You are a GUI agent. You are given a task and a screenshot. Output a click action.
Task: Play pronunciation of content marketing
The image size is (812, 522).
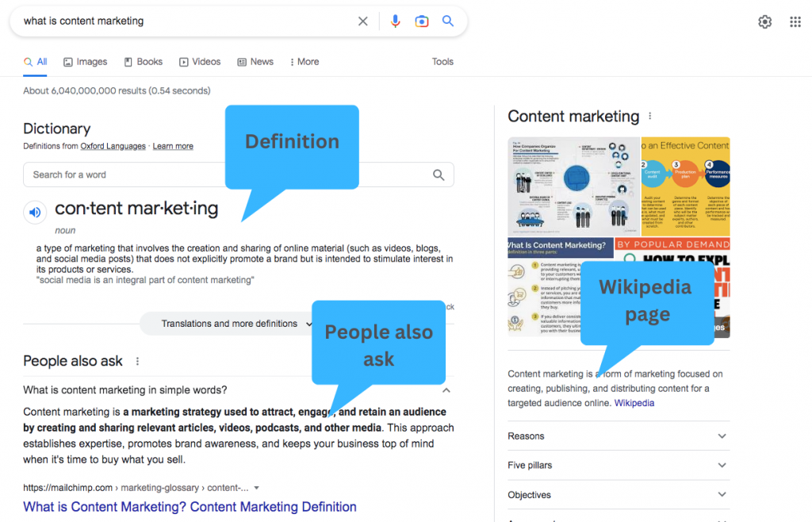[35, 212]
